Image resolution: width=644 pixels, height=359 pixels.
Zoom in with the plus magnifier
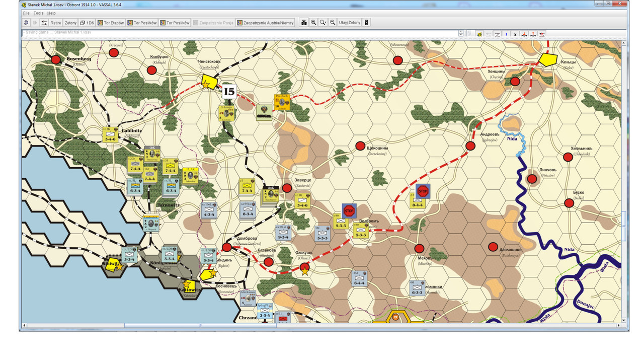[x=313, y=23]
